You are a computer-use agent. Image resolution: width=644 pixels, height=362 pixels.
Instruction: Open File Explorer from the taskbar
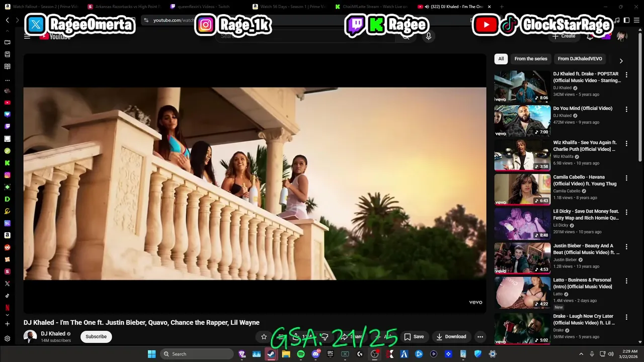tap(286, 354)
